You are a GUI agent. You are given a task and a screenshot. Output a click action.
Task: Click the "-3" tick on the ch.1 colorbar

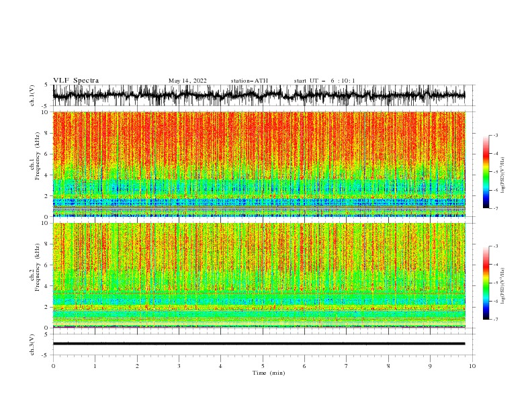pos(495,135)
